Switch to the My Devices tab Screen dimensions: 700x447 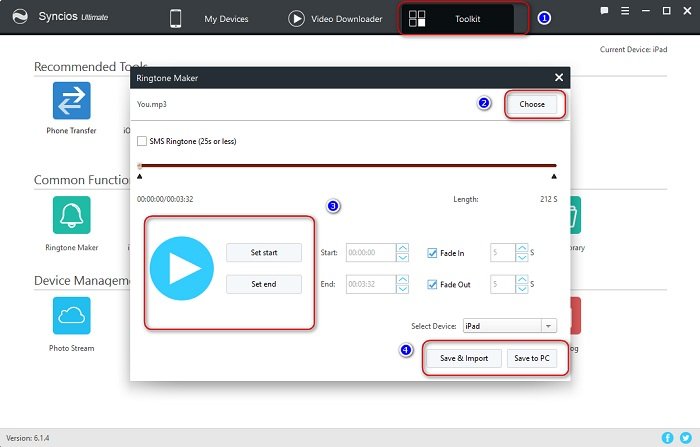(x=226, y=19)
